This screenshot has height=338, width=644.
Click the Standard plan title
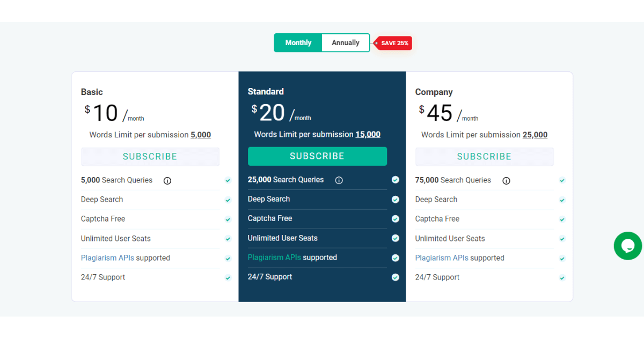tap(266, 92)
